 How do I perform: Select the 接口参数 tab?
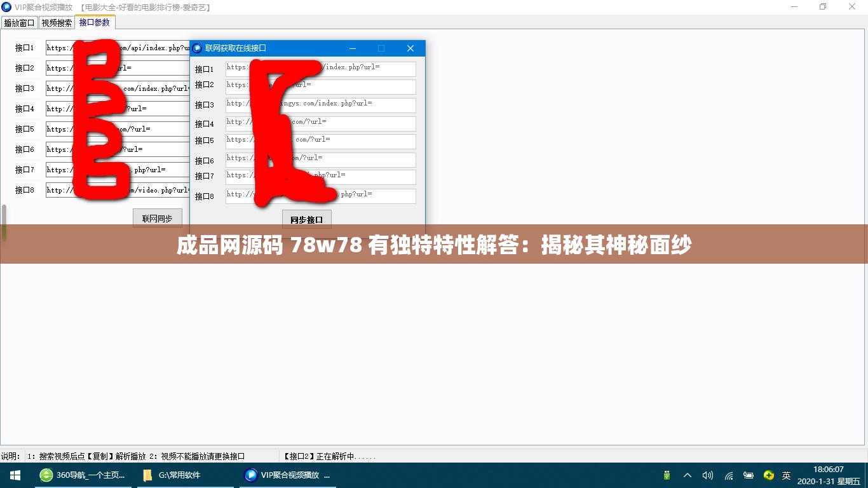(x=94, y=22)
